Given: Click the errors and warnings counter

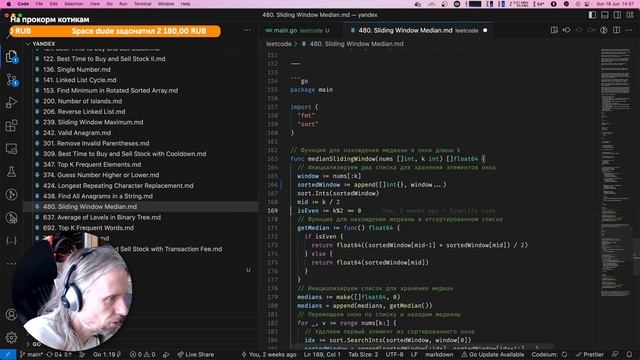Looking at the screenshot, I should [142, 354].
